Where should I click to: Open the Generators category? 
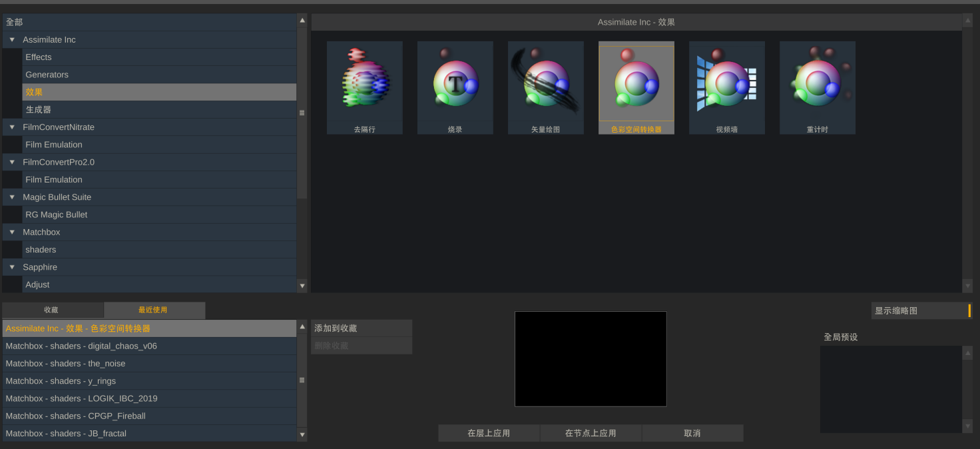coord(159,75)
